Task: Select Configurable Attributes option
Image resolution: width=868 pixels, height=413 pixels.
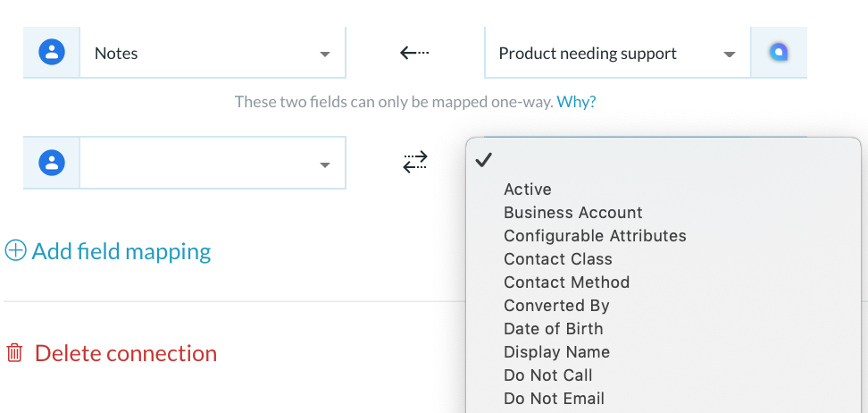Action: click(595, 236)
